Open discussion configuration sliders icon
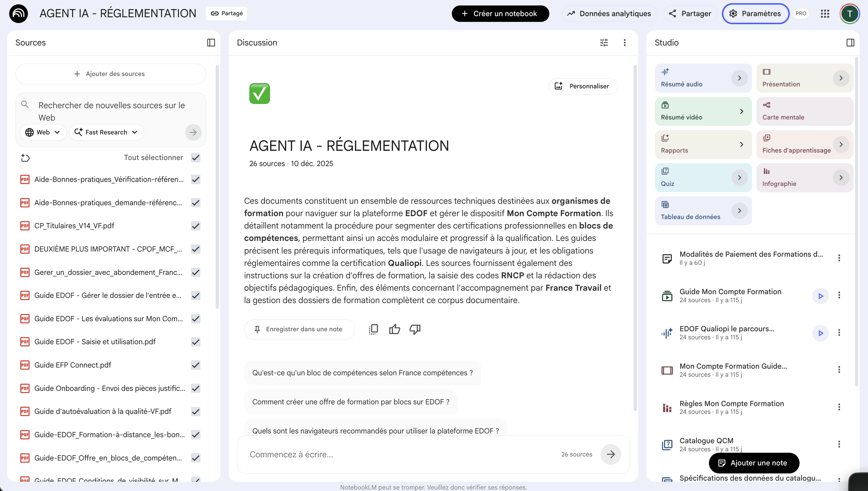The height and width of the screenshot is (491, 868). pos(604,43)
